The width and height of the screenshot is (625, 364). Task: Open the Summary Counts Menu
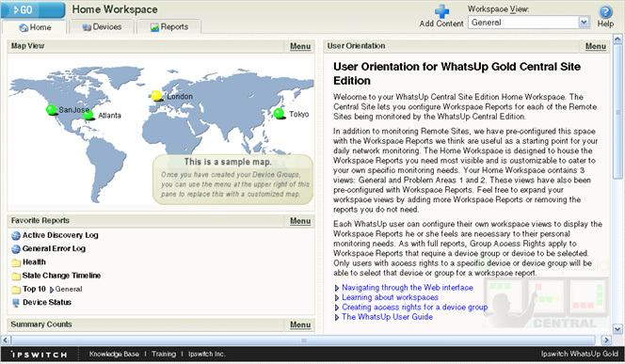[300, 324]
